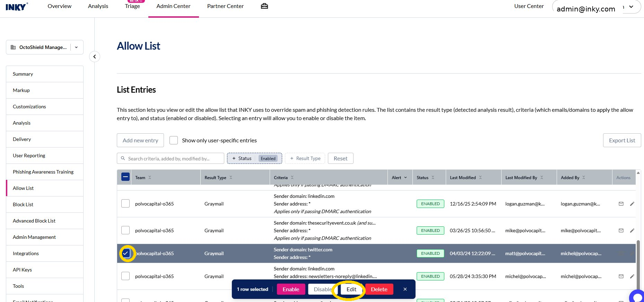Viewport: 644px width, 302px height.
Task: Reset the table filters
Action: pos(340,158)
